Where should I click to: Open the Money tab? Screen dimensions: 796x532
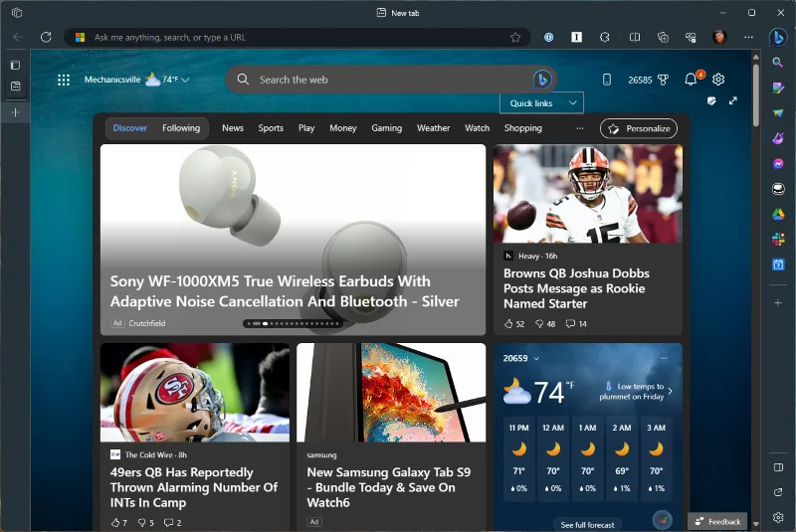[x=342, y=128]
